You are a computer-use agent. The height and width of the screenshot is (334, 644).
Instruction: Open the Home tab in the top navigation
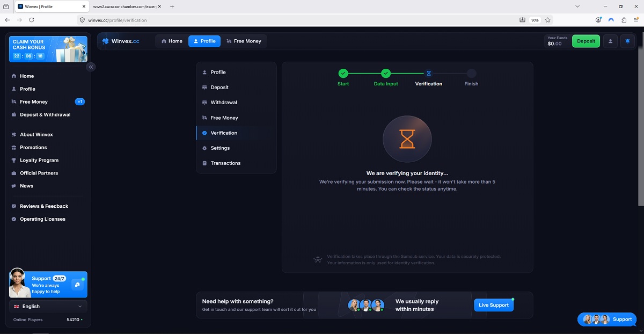pos(172,41)
